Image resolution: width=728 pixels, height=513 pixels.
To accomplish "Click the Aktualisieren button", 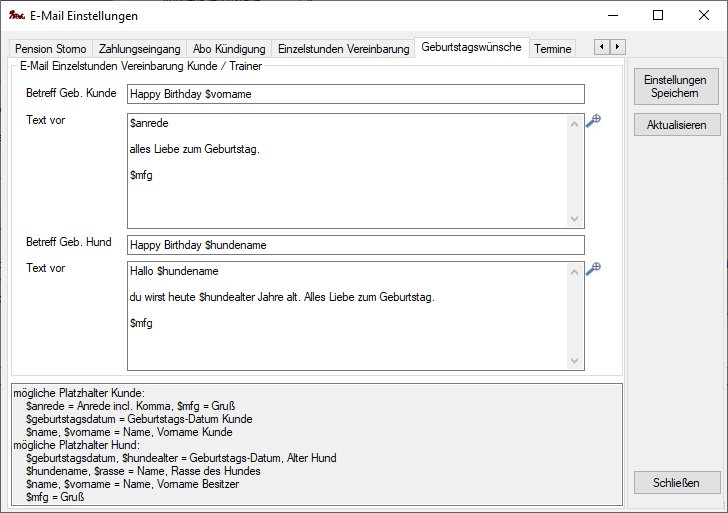I will pos(677,125).
